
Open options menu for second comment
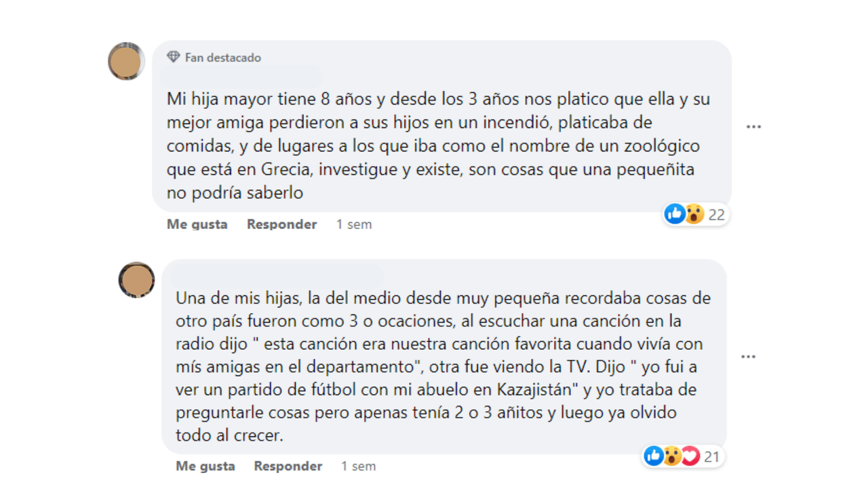click(748, 356)
